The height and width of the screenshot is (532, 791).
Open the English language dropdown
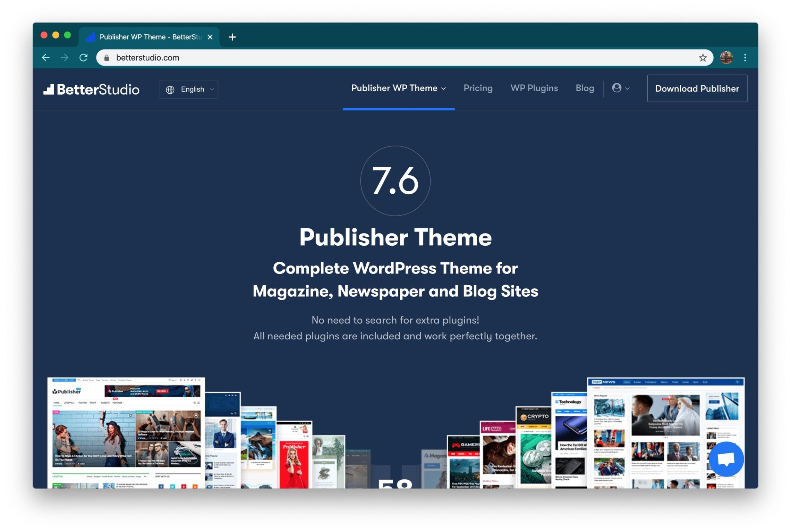click(x=189, y=89)
